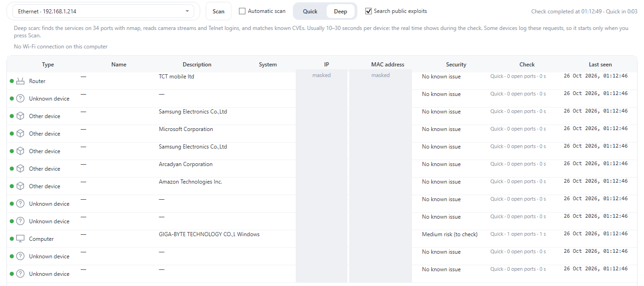Sort by the System column header
Image resolution: width=644 pixels, height=286 pixels.
pyautogui.click(x=268, y=65)
